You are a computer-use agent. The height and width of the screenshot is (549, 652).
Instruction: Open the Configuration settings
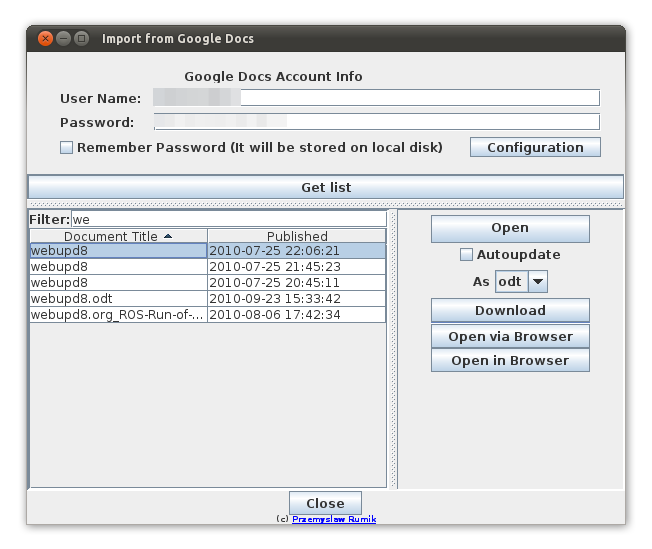(535, 147)
